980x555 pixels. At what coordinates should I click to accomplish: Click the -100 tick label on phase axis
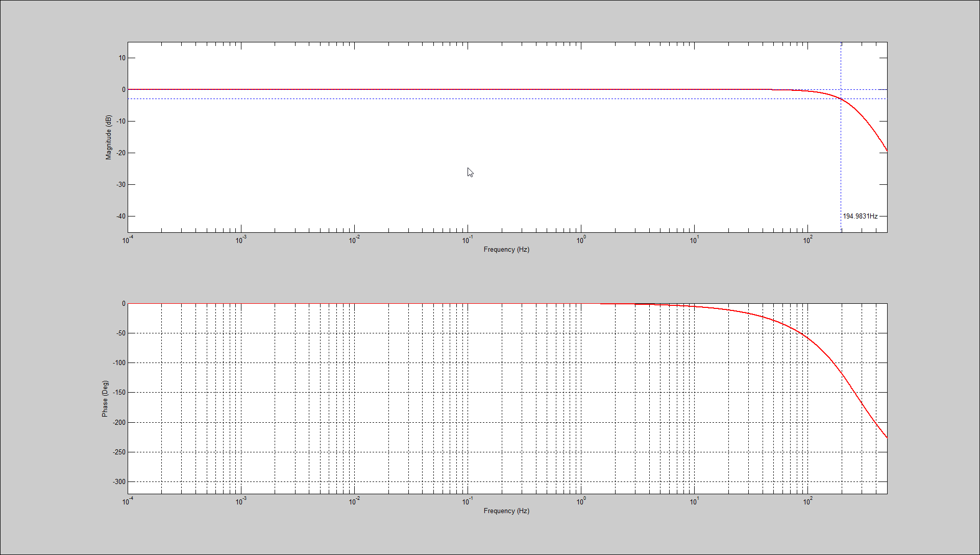pyautogui.click(x=119, y=363)
